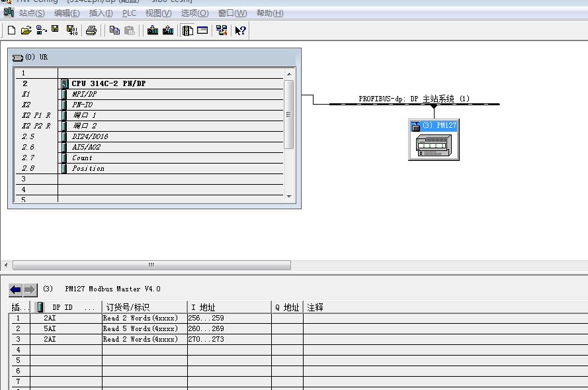Click the rack list vertical scrollbar thumb

[289, 115]
